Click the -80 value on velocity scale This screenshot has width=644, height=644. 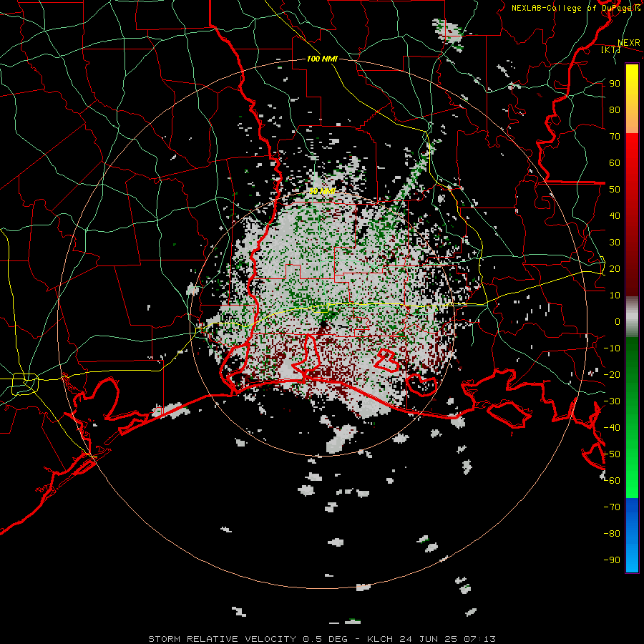612,534
